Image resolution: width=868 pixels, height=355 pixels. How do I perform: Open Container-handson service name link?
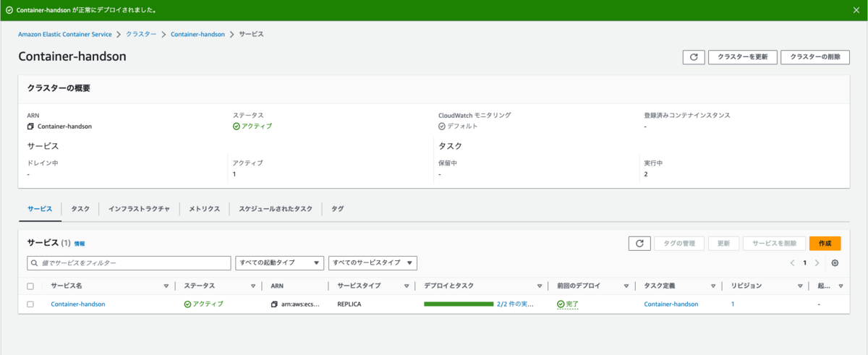[78, 304]
